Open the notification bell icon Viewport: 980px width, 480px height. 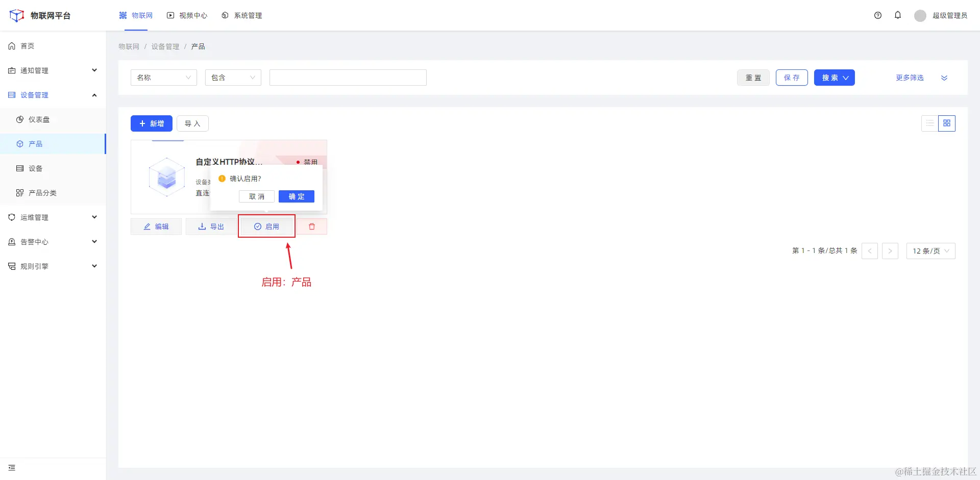click(898, 15)
